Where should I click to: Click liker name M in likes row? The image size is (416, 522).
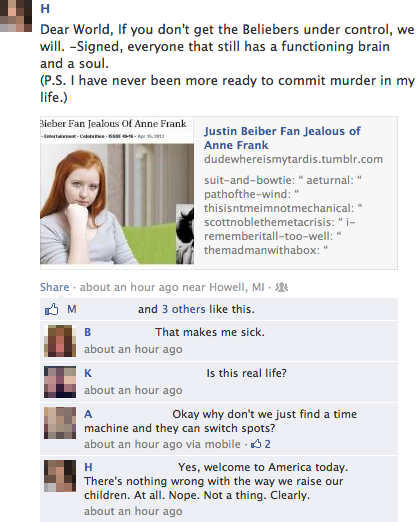[72, 309]
